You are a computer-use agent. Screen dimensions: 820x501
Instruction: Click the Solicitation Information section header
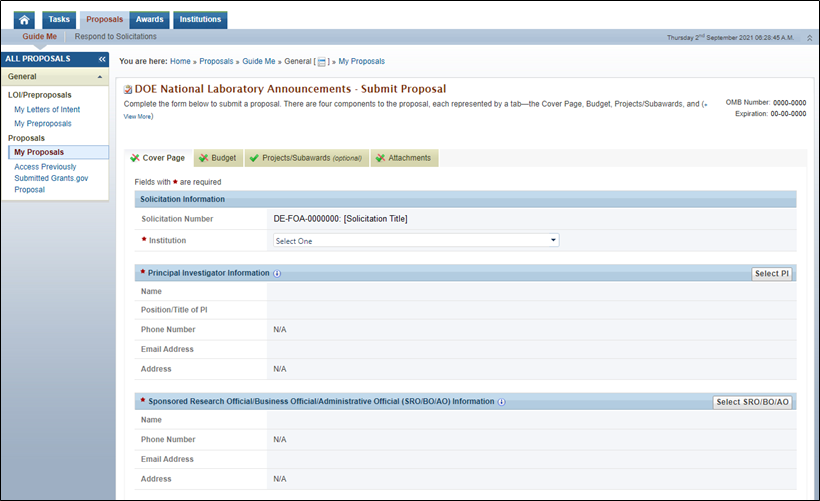[x=465, y=199]
